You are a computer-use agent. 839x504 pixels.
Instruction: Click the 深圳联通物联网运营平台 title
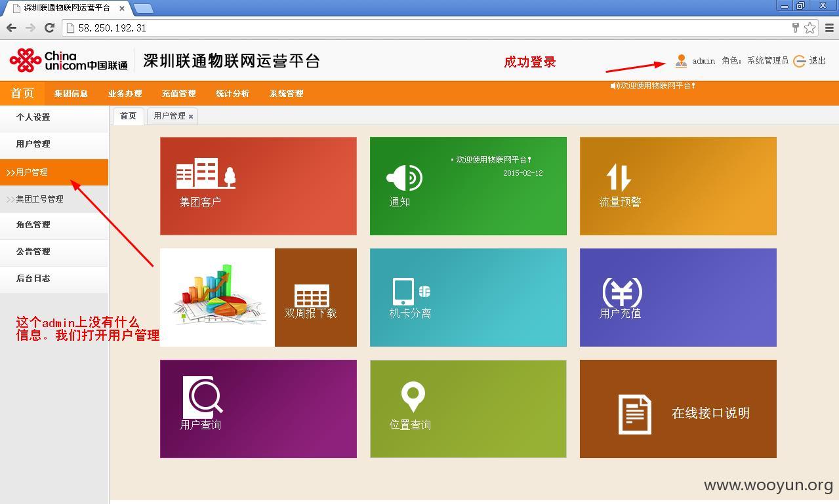pyautogui.click(x=231, y=61)
